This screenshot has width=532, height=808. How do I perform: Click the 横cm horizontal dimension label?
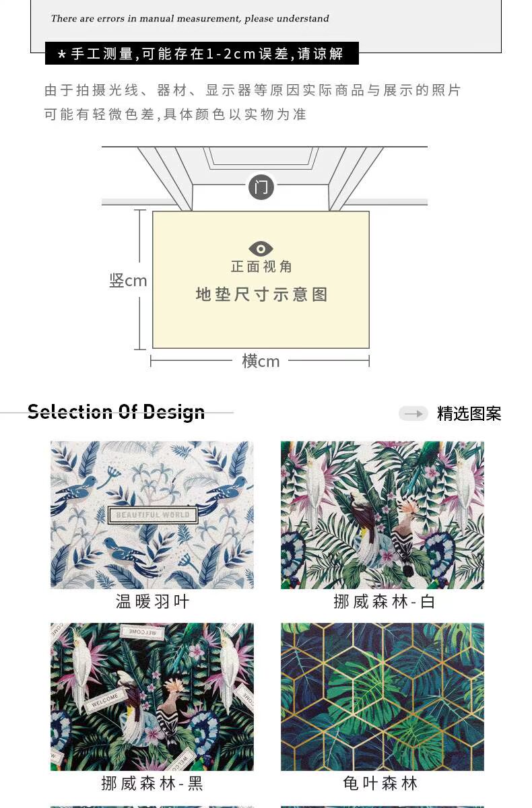pos(261,361)
